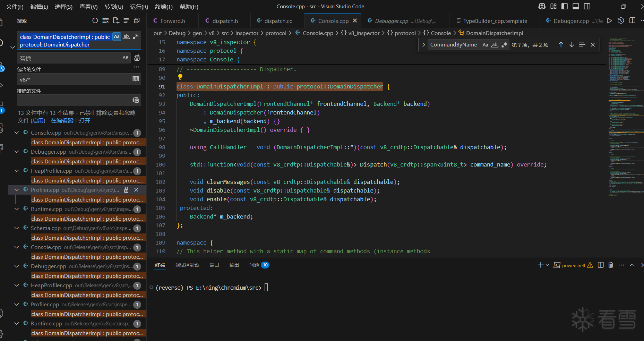Toggle use exclude settings and ignore files
This screenshot has width=644, height=341.
pos(136,100)
